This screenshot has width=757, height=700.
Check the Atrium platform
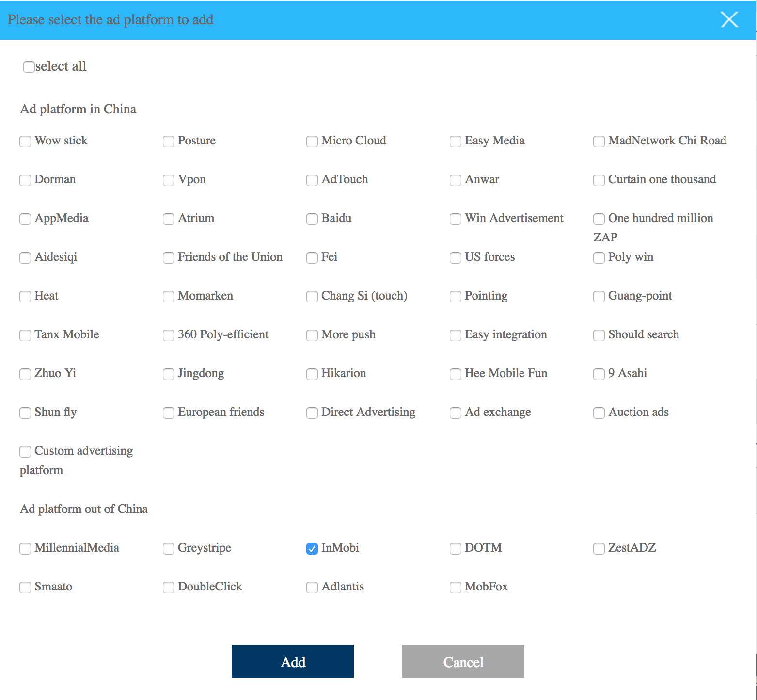169,219
